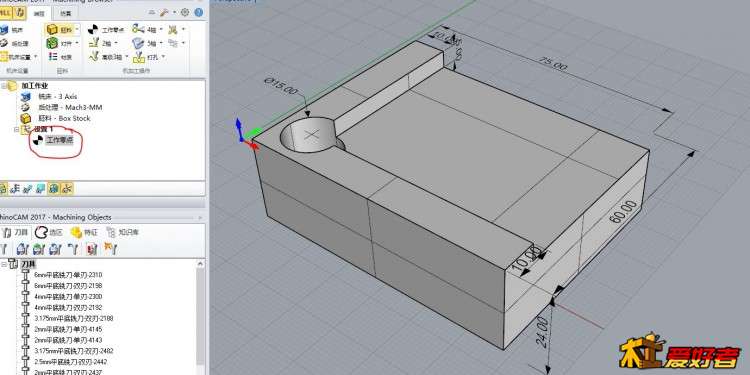Viewport: 750px width, 375px height.
Task: Open the 2-axis (2轴) machining menu
Action: 103,44
